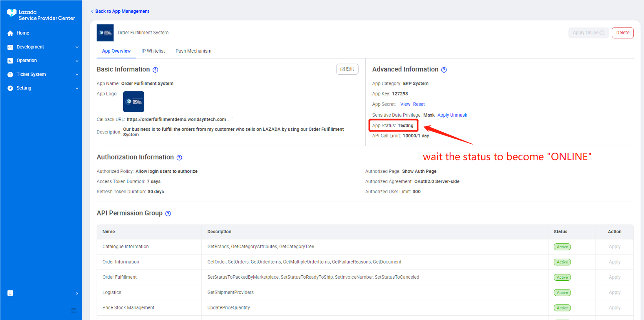This screenshot has width=644, height=320.
Task: Click the API Call Limit value 10000/1 day
Action: coord(416,136)
